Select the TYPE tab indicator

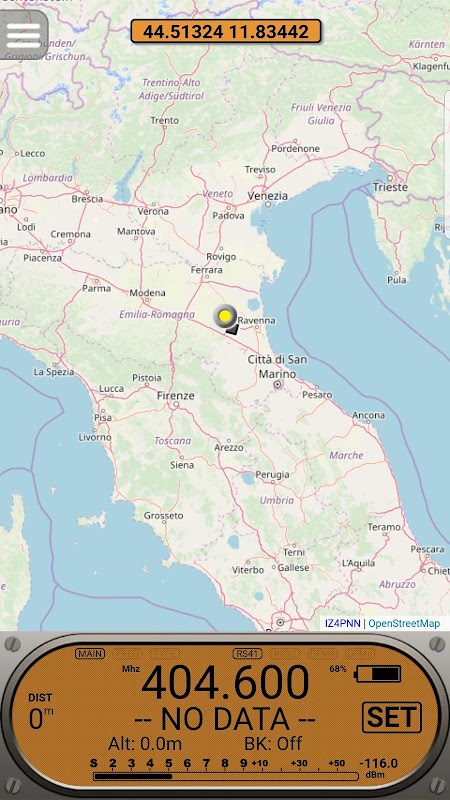point(165,654)
